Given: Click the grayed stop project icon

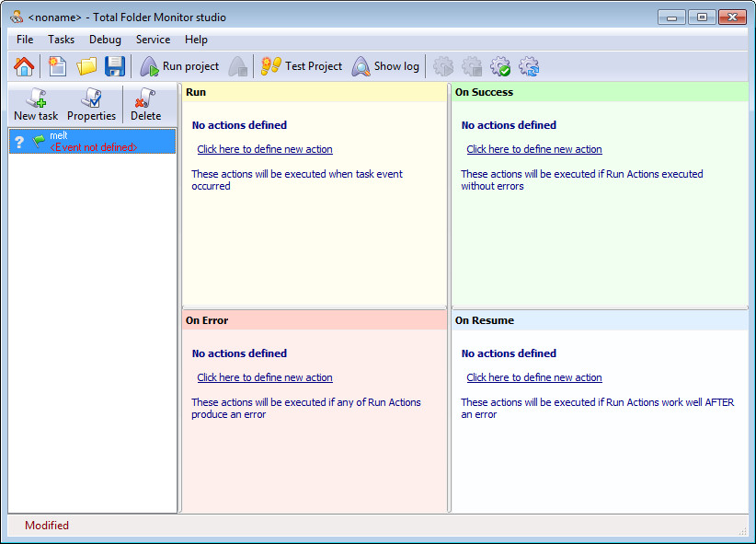Looking at the screenshot, I should point(238,66).
